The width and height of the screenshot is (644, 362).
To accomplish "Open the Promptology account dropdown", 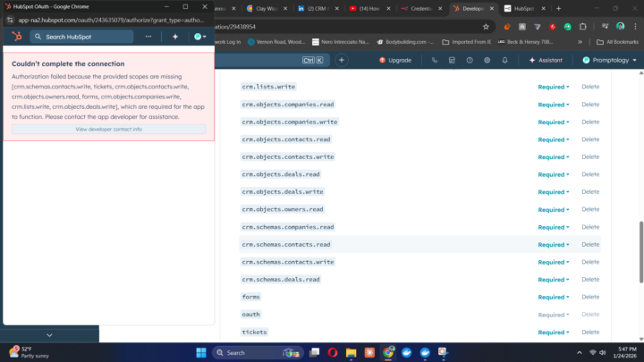I will click(609, 60).
